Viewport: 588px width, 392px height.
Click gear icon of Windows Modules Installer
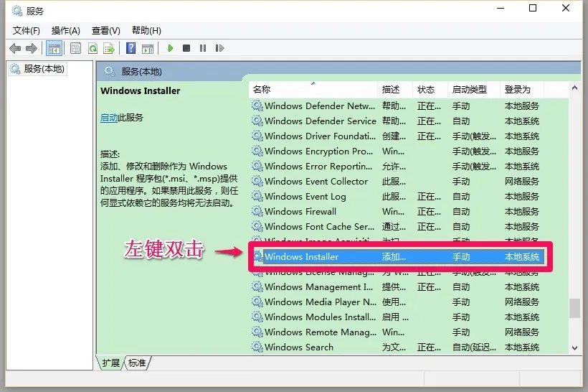coord(257,317)
